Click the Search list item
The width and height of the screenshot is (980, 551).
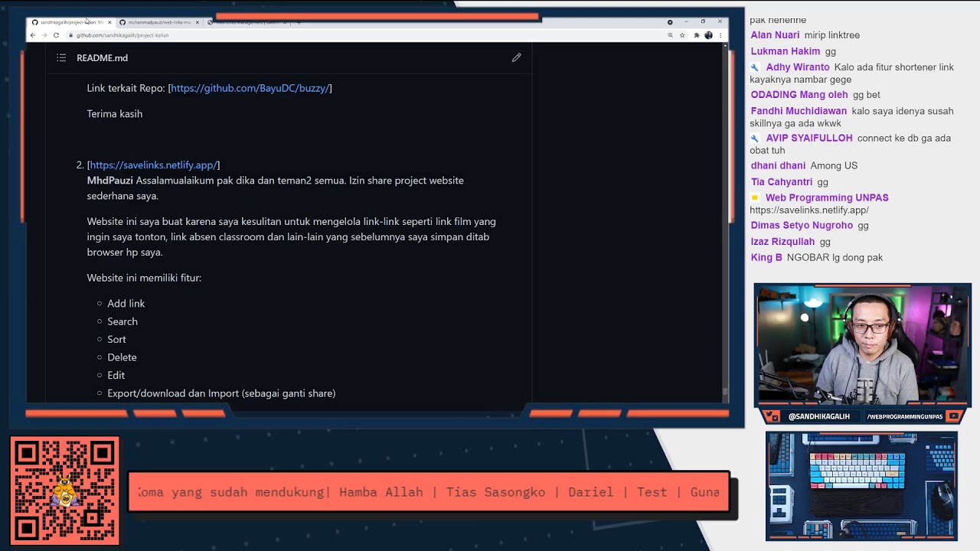click(122, 321)
